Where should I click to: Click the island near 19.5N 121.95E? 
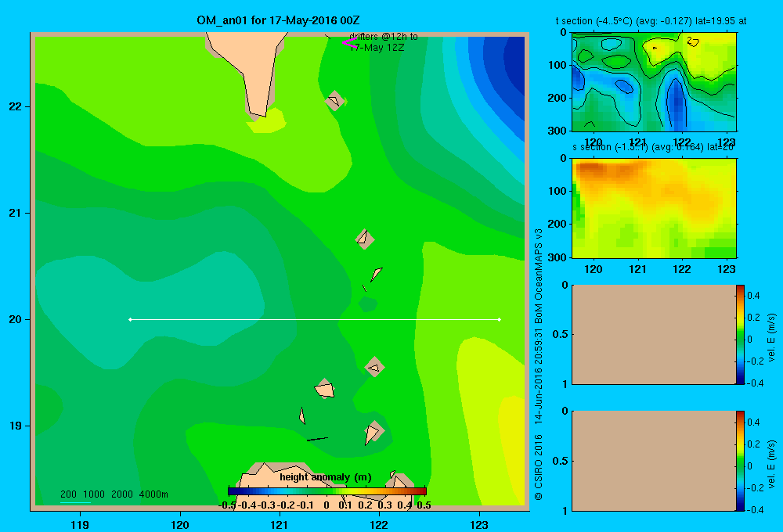(x=374, y=367)
